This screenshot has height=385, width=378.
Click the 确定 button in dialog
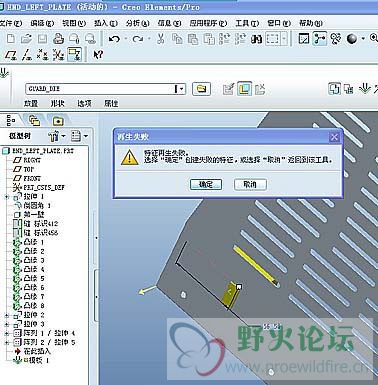coord(206,184)
